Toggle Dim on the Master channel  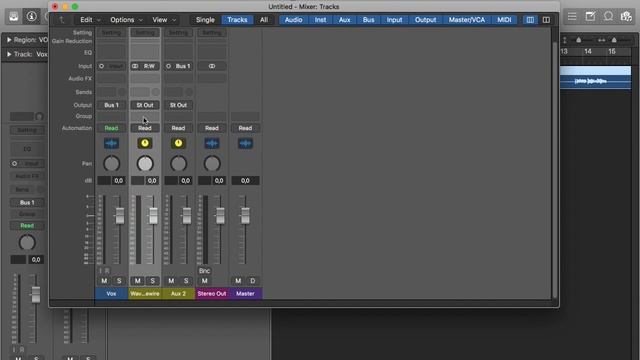pos(253,281)
